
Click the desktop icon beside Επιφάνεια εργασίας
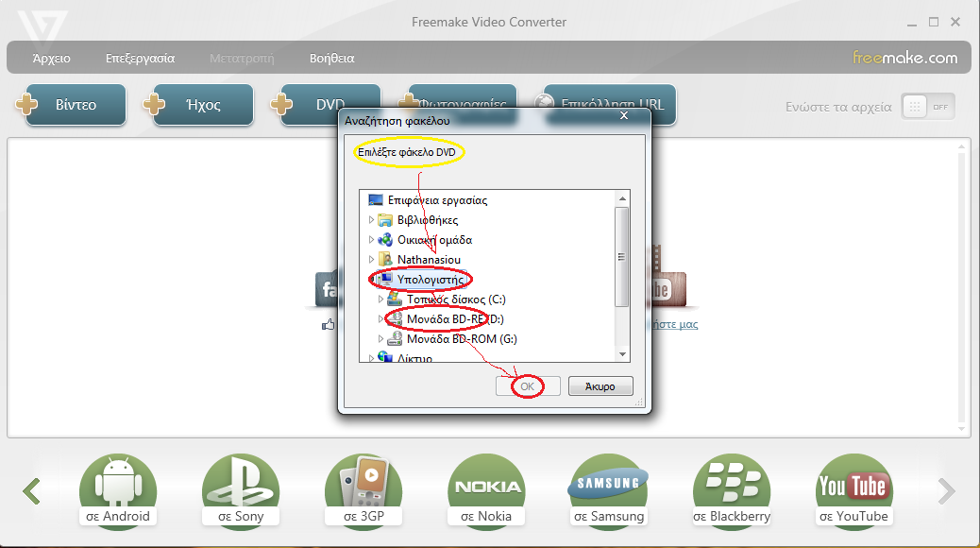pyautogui.click(x=376, y=200)
